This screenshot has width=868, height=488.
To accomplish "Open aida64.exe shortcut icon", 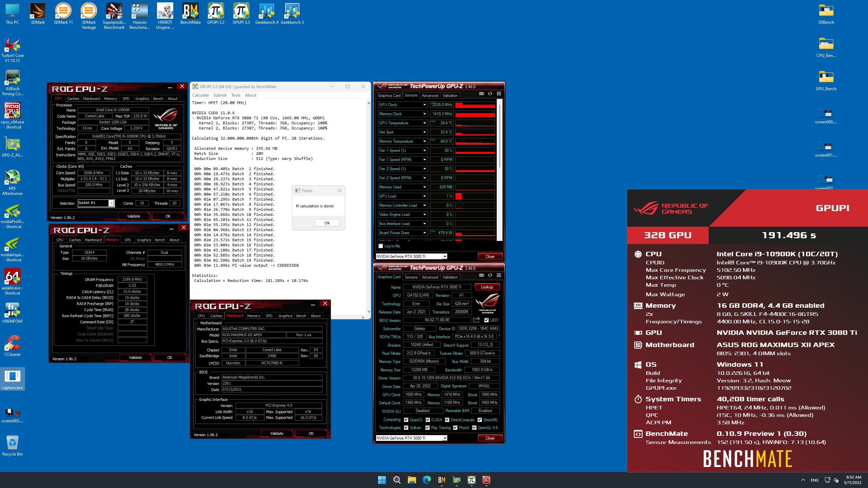I will point(13,282).
